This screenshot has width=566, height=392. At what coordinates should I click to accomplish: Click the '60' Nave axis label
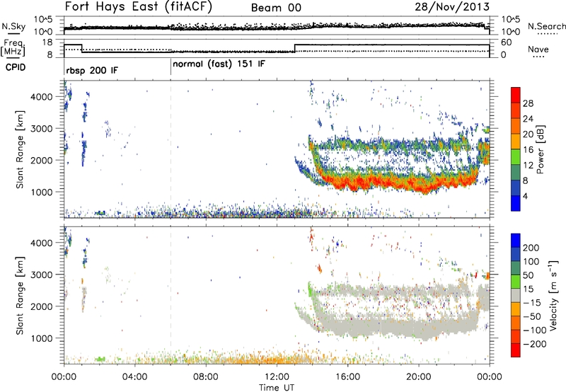click(x=507, y=42)
